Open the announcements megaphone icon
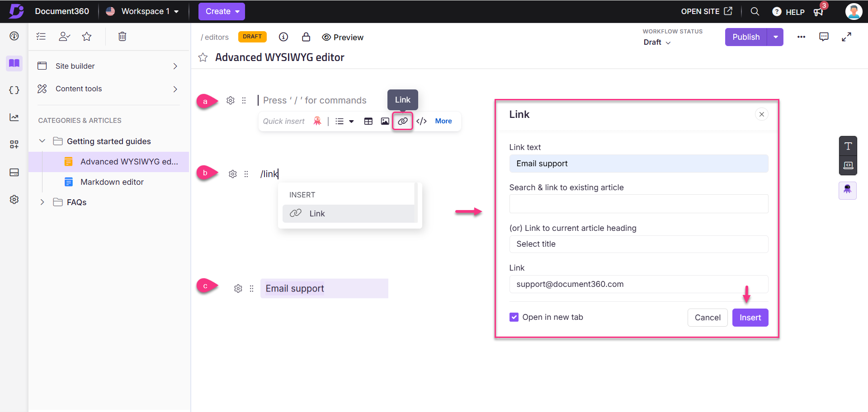The image size is (868, 412). 819,12
